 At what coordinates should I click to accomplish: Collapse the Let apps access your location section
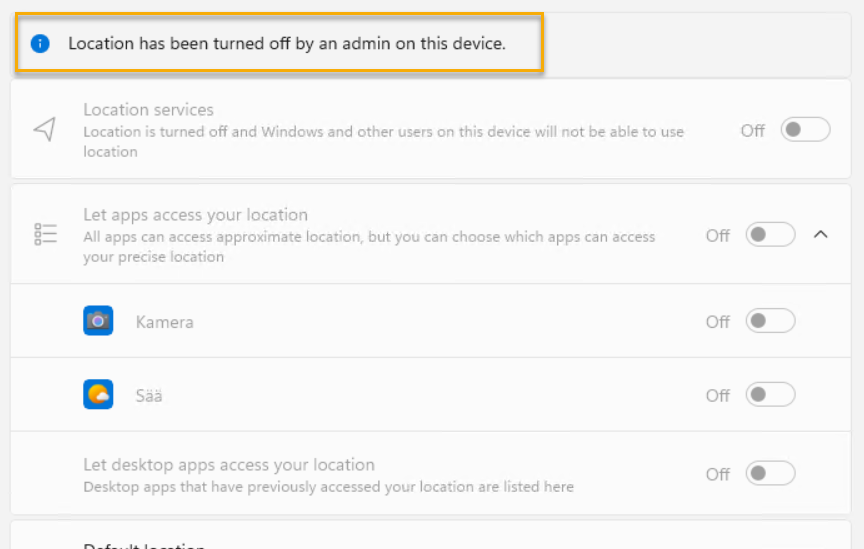821,235
